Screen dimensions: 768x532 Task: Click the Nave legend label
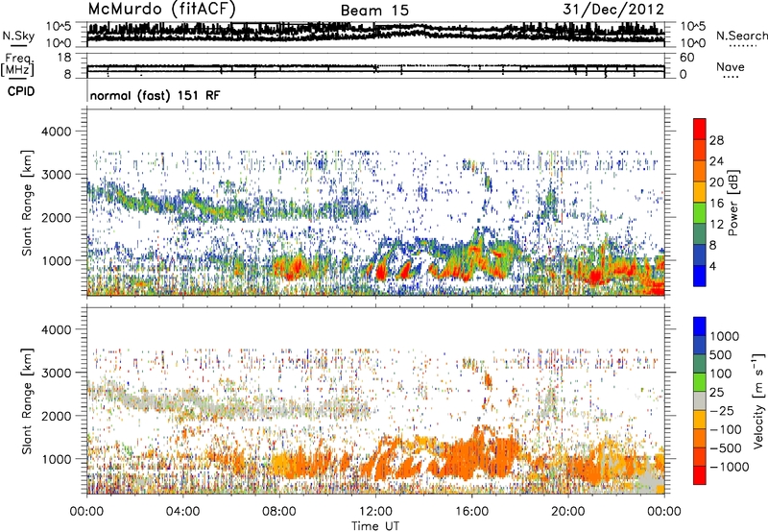click(x=731, y=66)
